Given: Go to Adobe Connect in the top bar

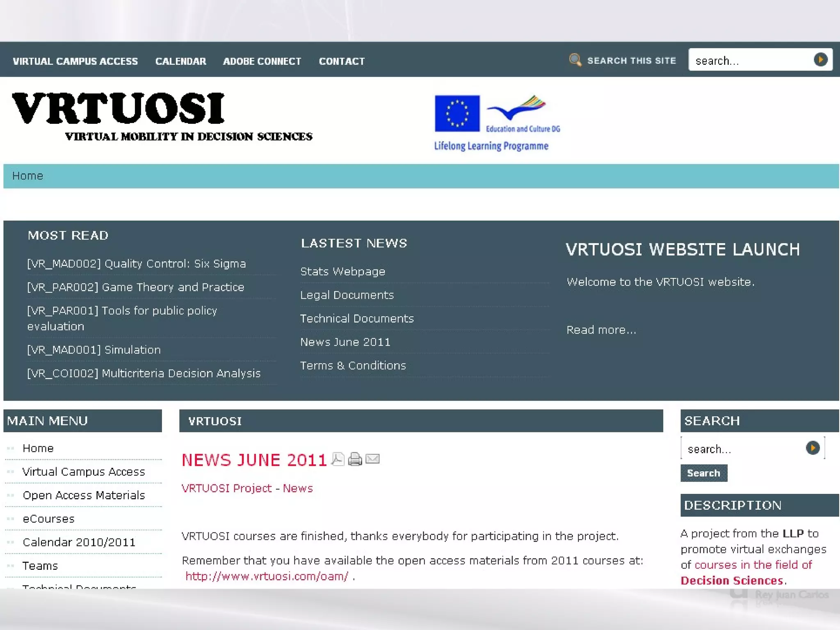Looking at the screenshot, I should coord(262,61).
